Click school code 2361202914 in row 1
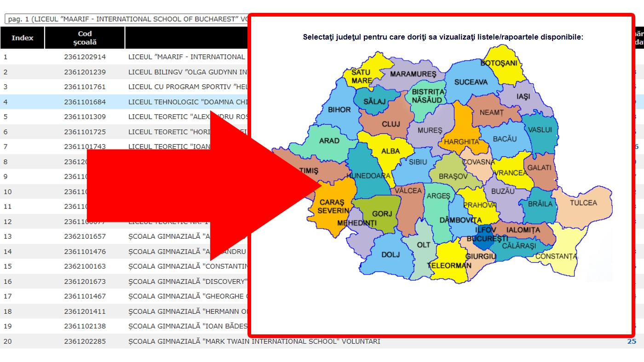Image resolution: width=644 pixels, height=362 pixels. (85, 57)
